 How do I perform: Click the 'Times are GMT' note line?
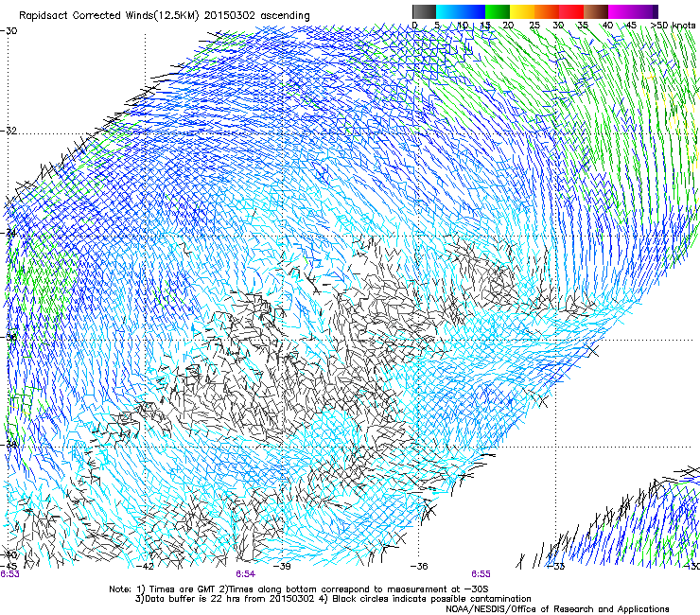point(299,589)
